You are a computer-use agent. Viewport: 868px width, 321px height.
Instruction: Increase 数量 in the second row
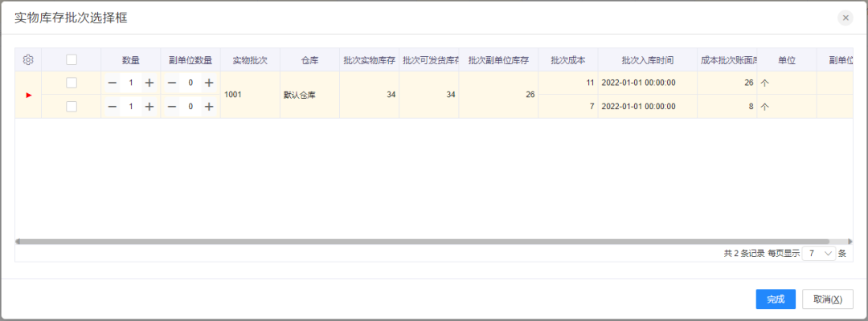(x=149, y=106)
